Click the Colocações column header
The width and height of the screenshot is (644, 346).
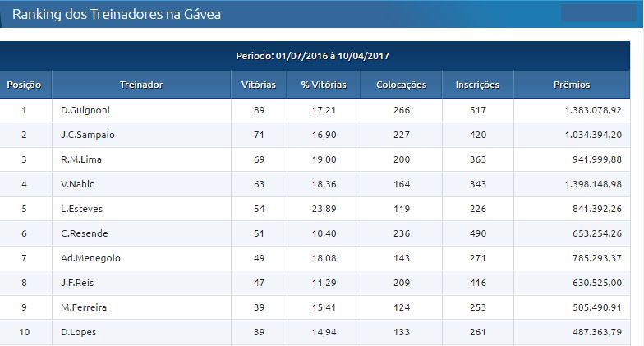(401, 85)
